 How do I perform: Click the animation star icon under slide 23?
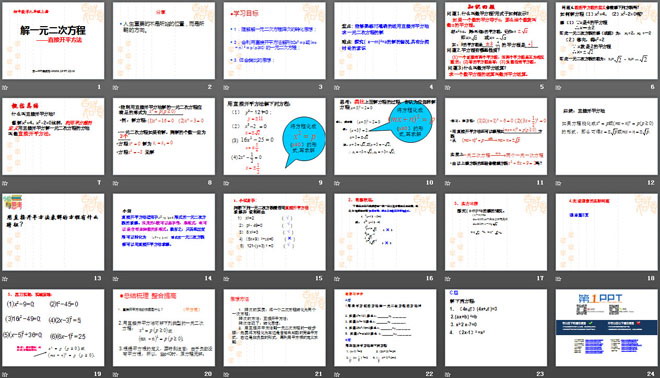point(448,374)
